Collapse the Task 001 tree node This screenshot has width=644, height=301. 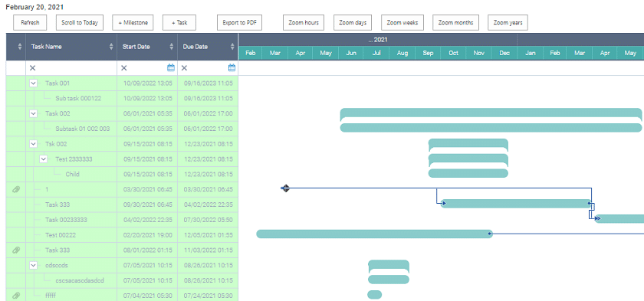tap(33, 83)
